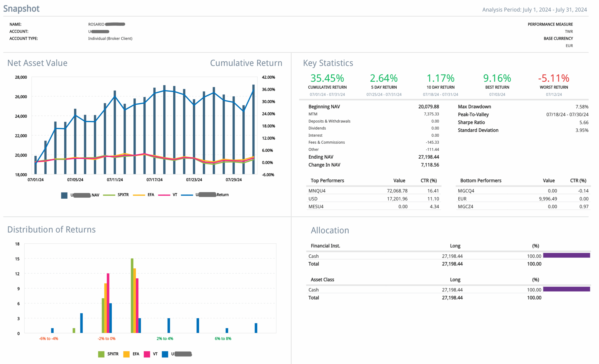The width and height of the screenshot is (599, 364).
Task: Click purple allocation bar in Asset Class row
Action: click(x=566, y=289)
